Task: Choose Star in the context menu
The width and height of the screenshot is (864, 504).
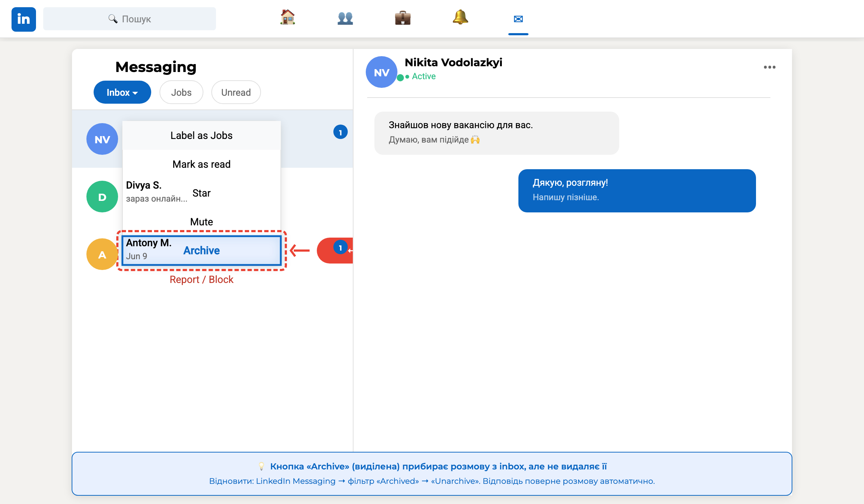Action: pos(202,193)
